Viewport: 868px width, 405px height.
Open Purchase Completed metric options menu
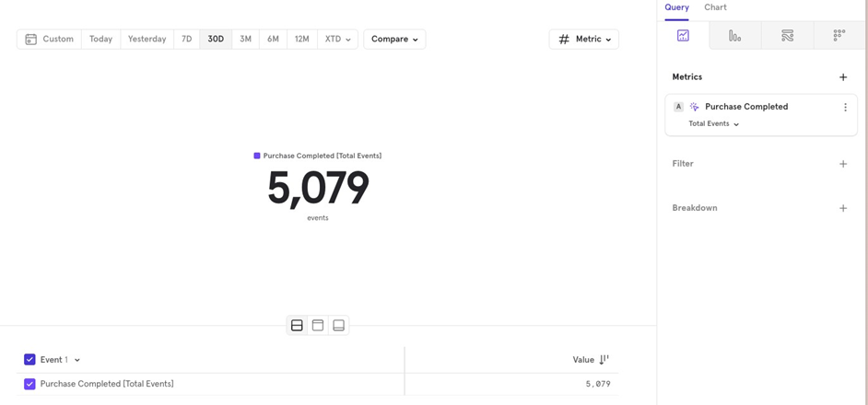[x=845, y=108]
